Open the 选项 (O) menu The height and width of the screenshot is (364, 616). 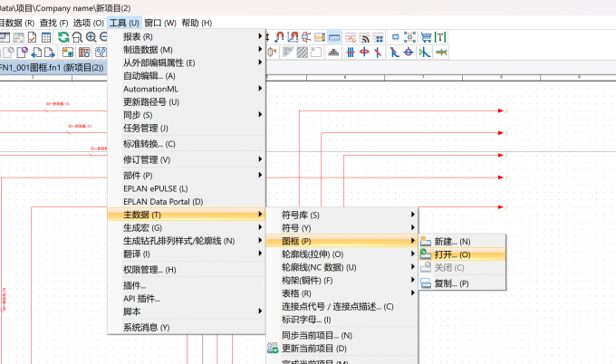coord(89,23)
